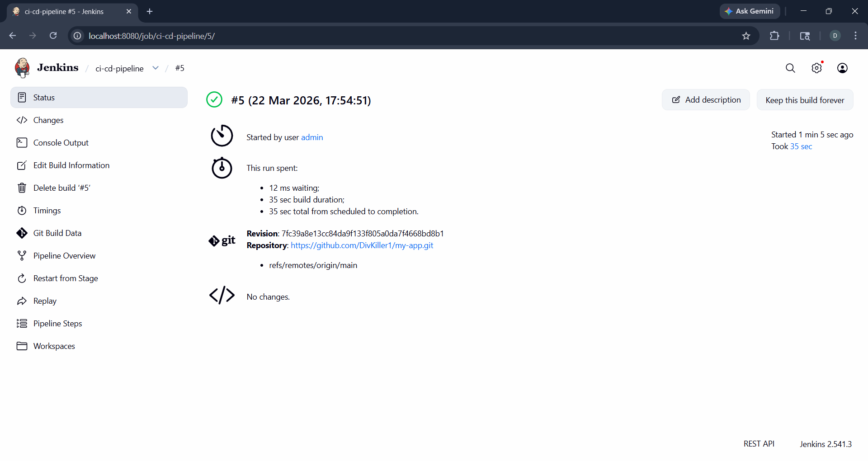Open Console Output in sidebar

tap(61, 143)
